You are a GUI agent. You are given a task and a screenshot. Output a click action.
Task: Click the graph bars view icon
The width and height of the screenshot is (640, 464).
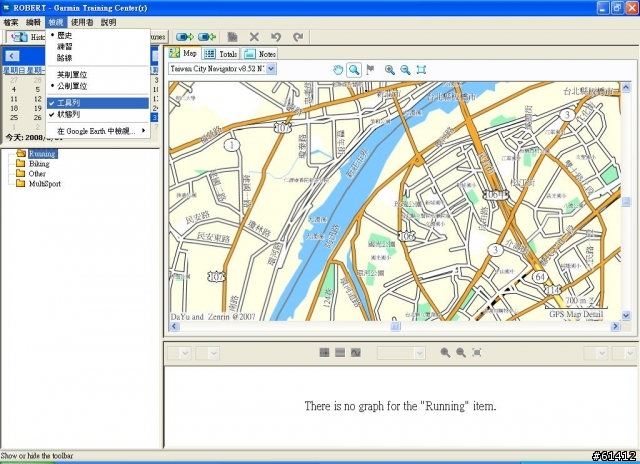tap(340, 353)
